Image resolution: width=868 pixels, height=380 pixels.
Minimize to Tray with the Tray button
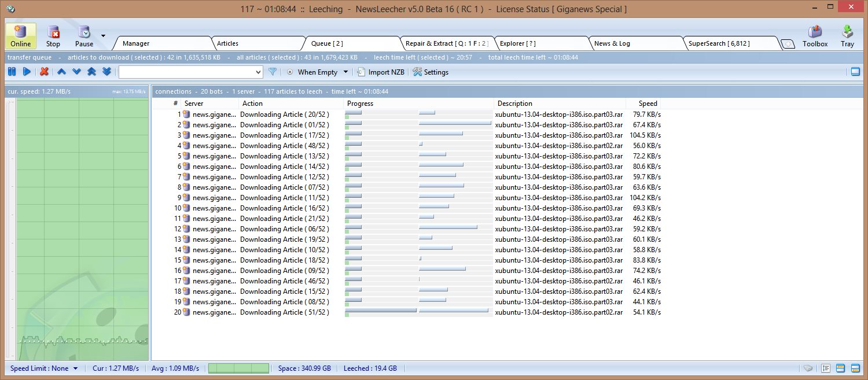pyautogui.click(x=847, y=36)
